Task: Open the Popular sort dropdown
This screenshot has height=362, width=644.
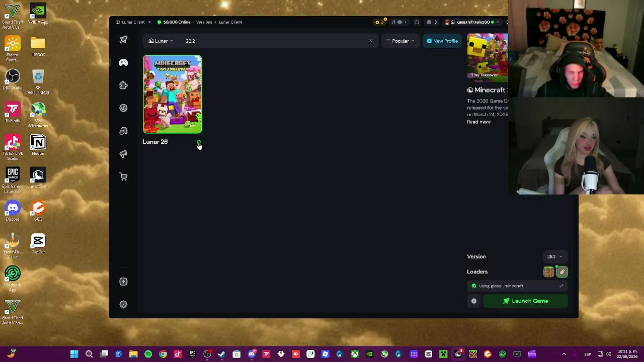Action: [400, 41]
